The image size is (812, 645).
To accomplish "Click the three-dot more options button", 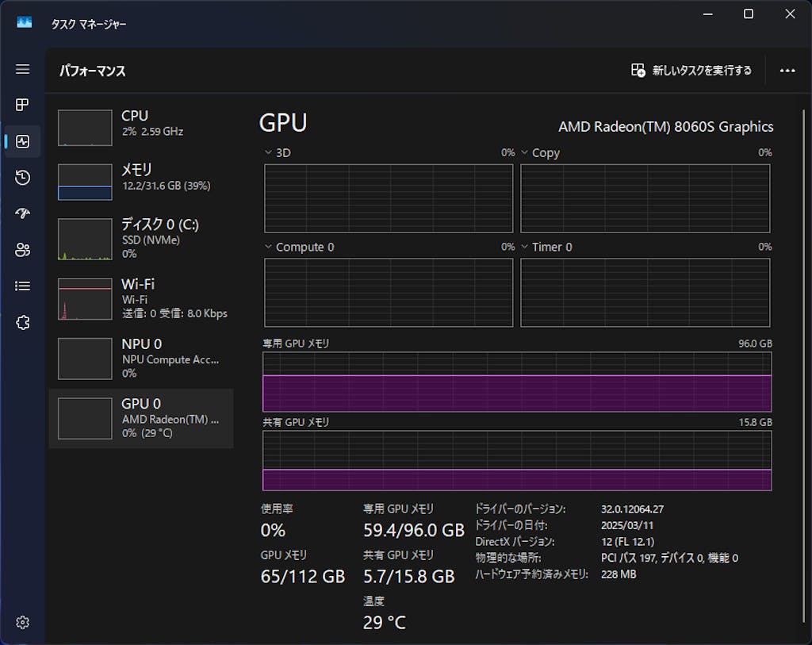I will click(x=787, y=71).
